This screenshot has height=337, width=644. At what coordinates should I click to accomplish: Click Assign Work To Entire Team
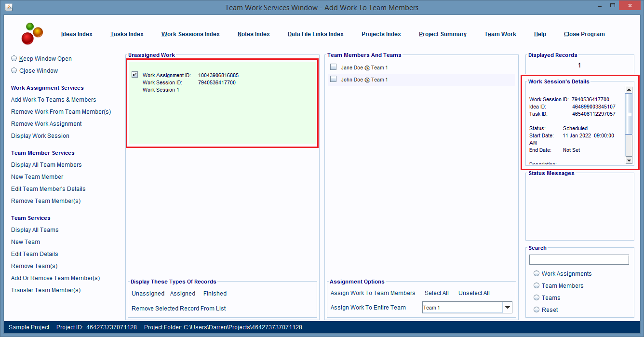(x=368, y=308)
